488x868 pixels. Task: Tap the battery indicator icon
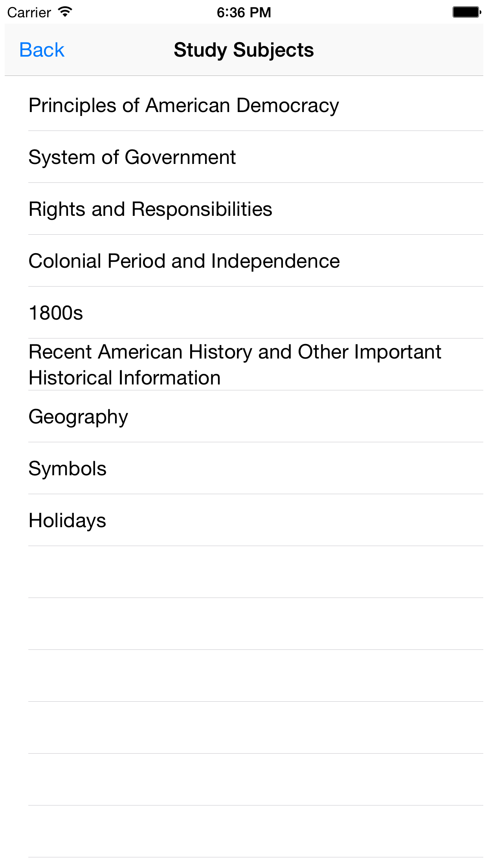(x=467, y=12)
